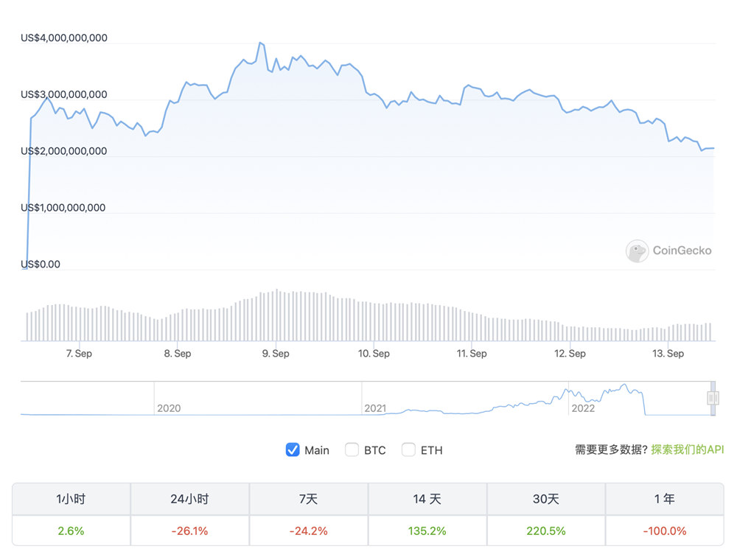Click the 14天 change value 135.2%
This screenshot has width=737, height=560.
pyautogui.click(x=427, y=530)
